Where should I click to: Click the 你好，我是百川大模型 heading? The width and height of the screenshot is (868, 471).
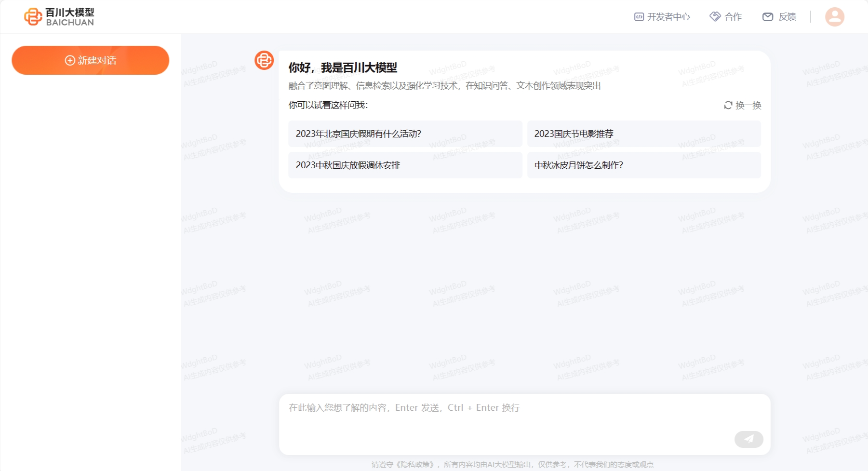click(343, 67)
